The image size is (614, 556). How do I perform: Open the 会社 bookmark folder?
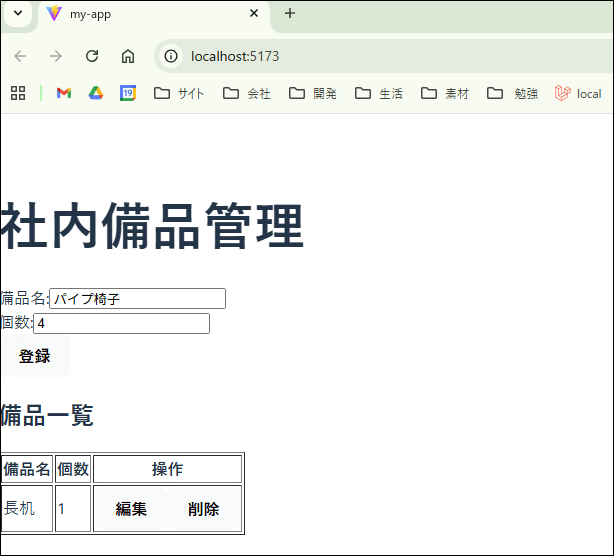pos(247,93)
